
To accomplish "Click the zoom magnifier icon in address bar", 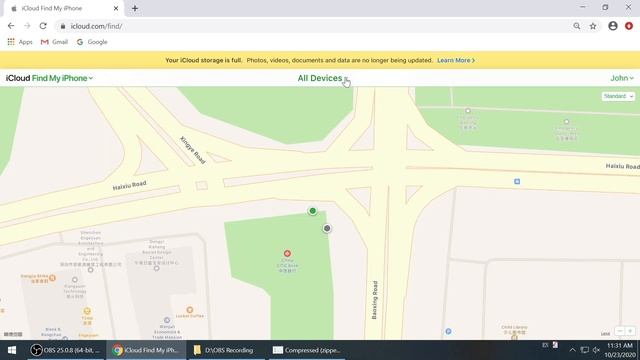I will [x=576, y=26].
